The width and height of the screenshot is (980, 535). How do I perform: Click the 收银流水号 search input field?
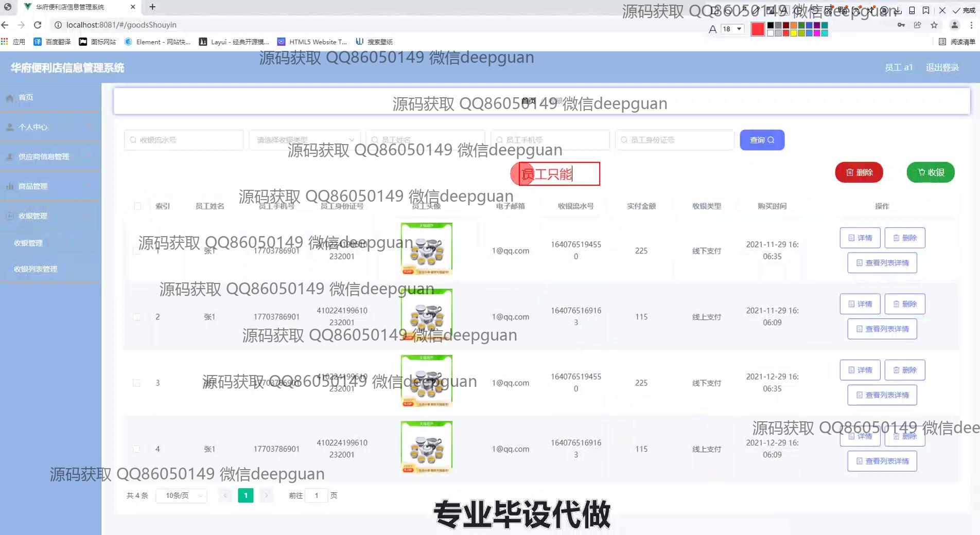[184, 140]
